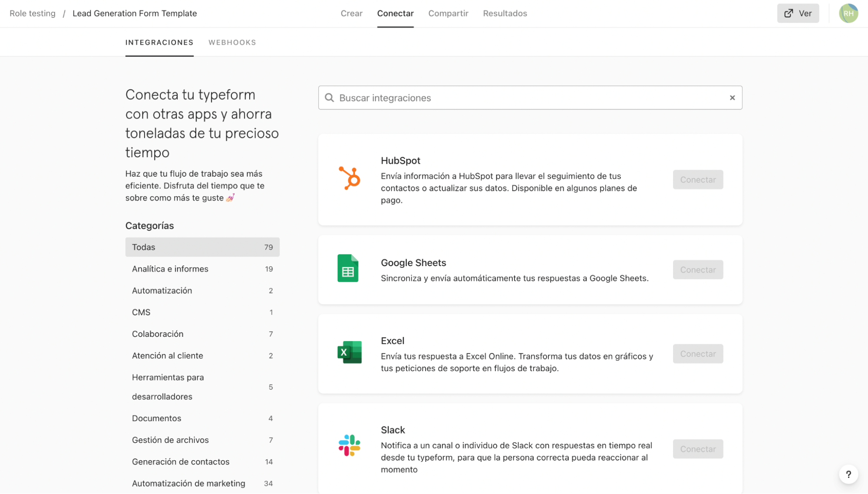The image size is (868, 494).
Task: Open the Compartir tab
Action: [449, 13]
